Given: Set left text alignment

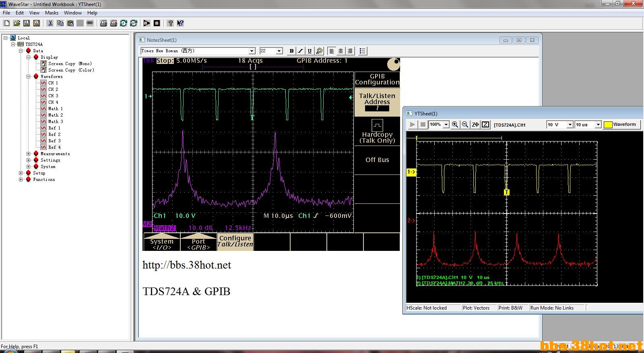Looking at the screenshot, I should click(332, 51).
